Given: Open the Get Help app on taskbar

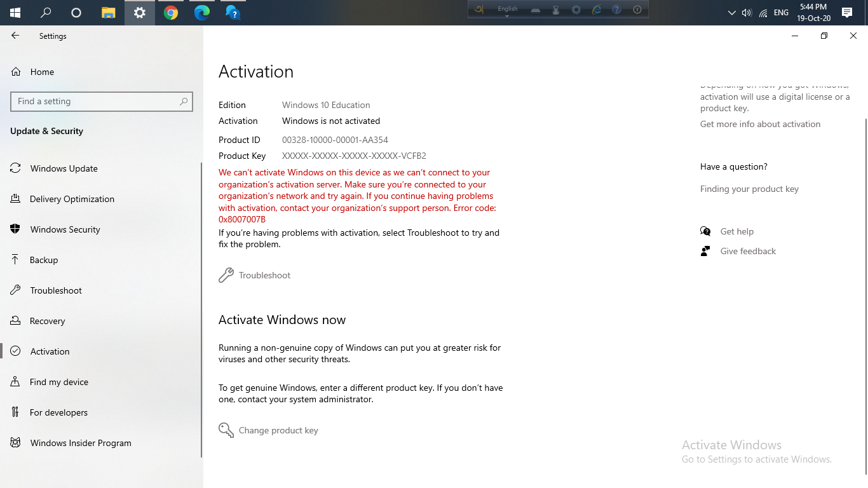Looking at the screenshot, I should click(x=233, y=13).
